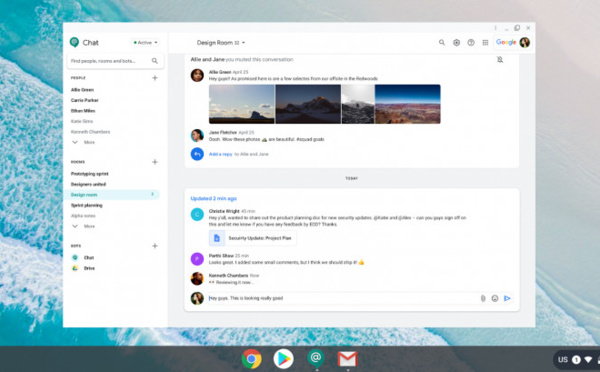The height and width of the screenshot is (372, 600).
Task: Open the black and white photo
Action: (x=358, y=104)
